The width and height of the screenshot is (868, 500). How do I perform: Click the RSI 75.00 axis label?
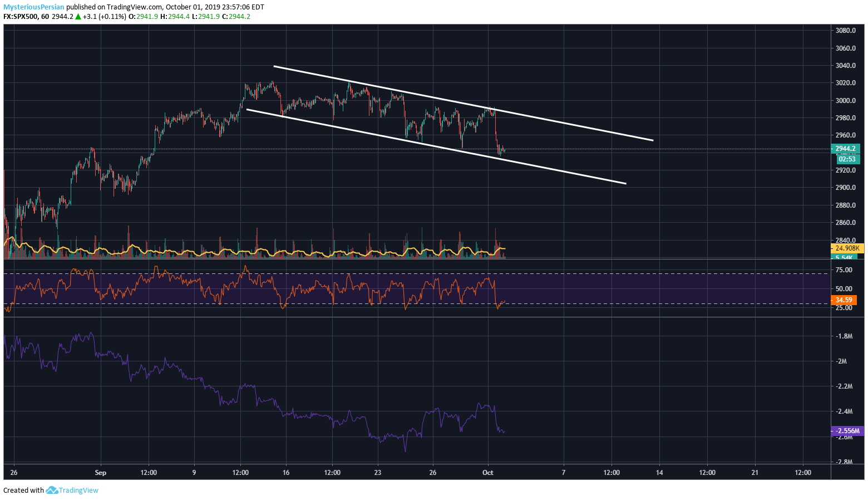point(844,270)
